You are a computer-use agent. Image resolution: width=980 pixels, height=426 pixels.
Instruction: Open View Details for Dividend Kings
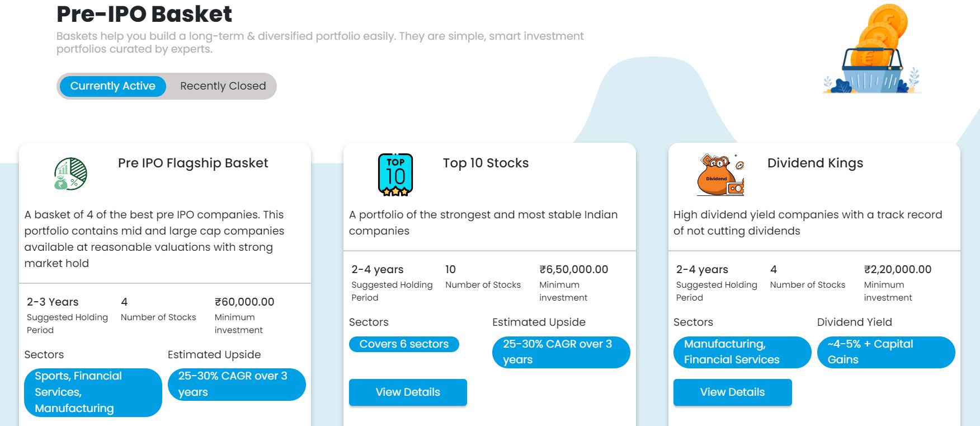732,392
